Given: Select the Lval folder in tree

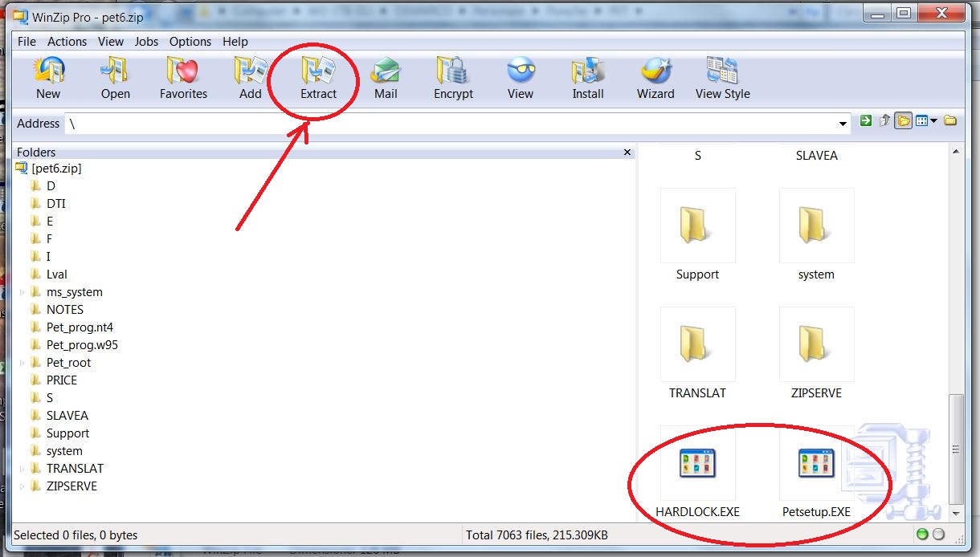Looking at the screenshot, I should (56, 274).
